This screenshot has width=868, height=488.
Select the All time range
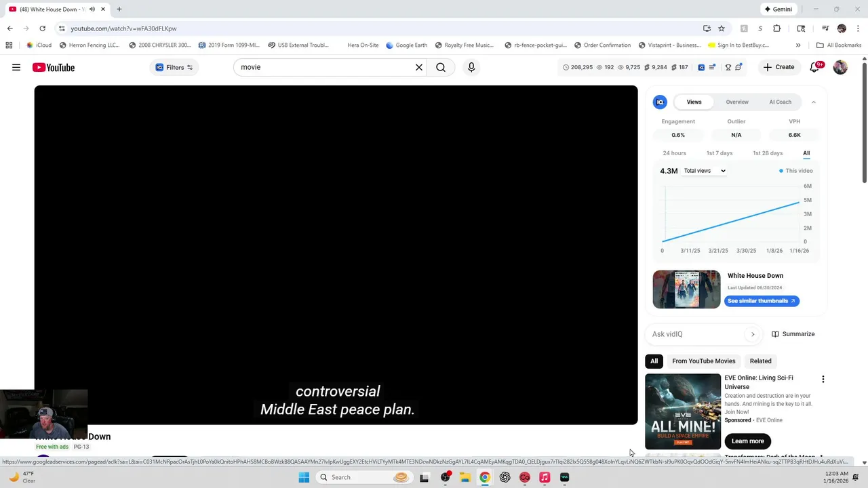[x=806, y=153]
